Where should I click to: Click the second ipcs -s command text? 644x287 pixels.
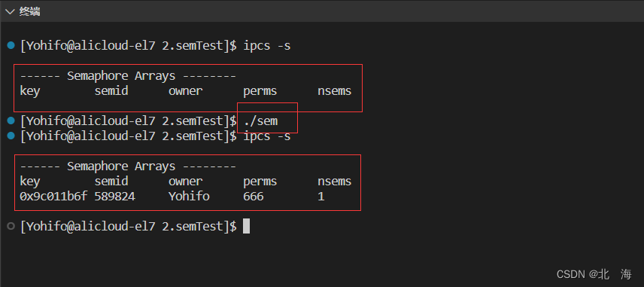pos(267,136)
